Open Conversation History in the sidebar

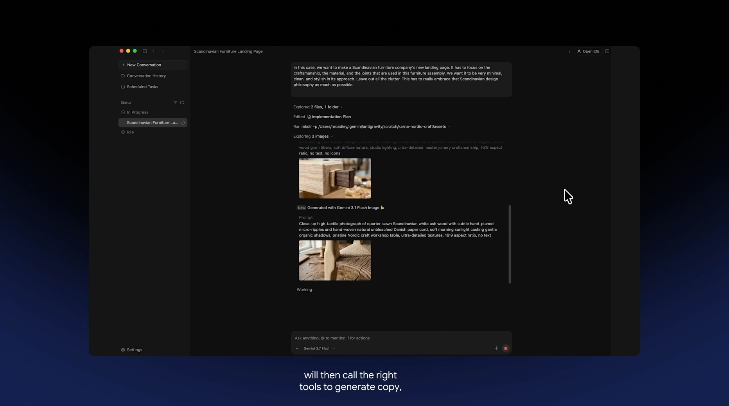pyautogui.click(x=143, y=76)
